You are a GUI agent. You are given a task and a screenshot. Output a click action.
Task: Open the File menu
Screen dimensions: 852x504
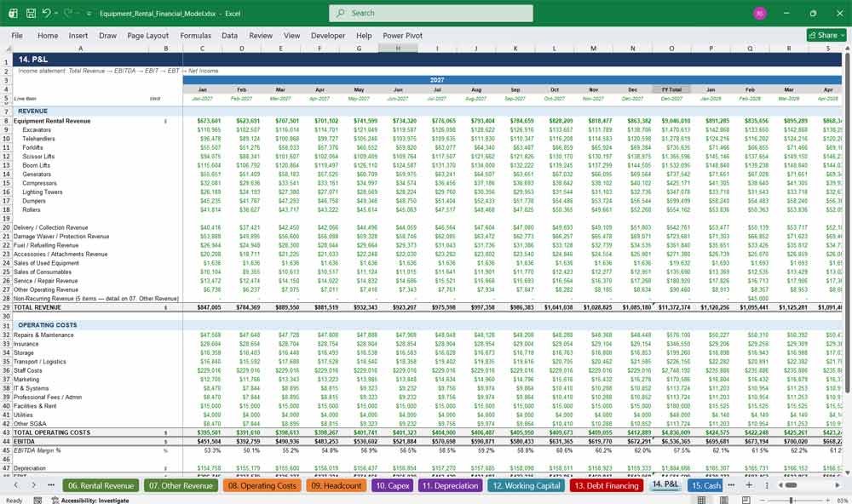(x=17, y=35)
